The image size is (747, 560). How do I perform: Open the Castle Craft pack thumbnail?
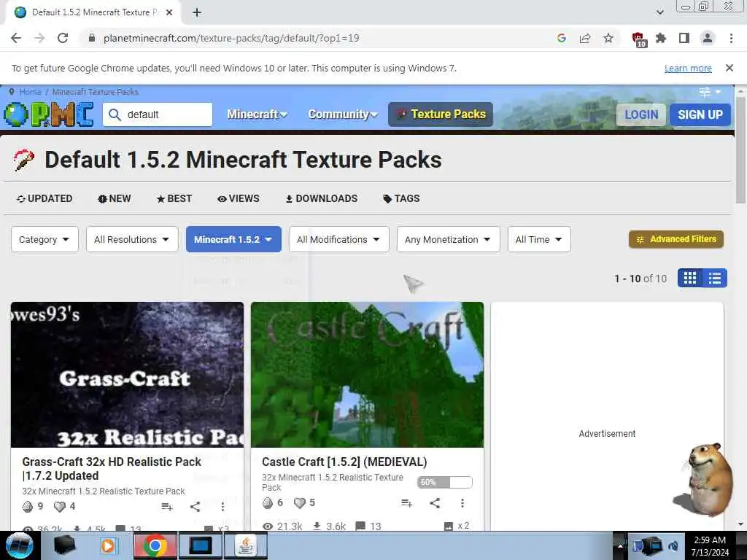368,374
